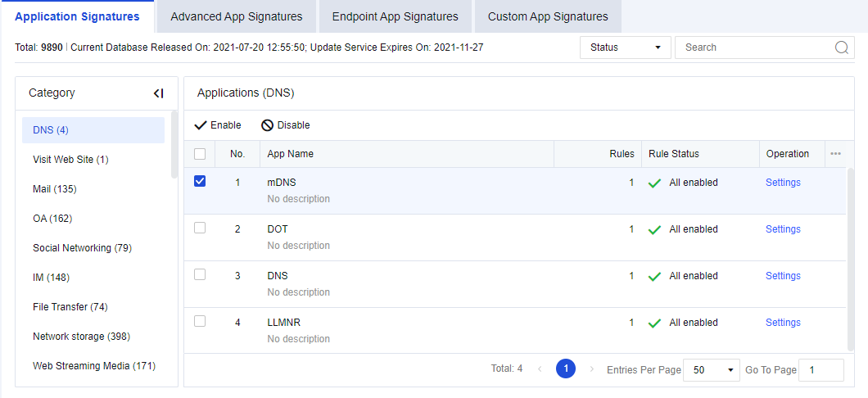The height and width of the screenshot is (398, 868).
Task: Go to the next page arrow
Action: pos(592,369)
